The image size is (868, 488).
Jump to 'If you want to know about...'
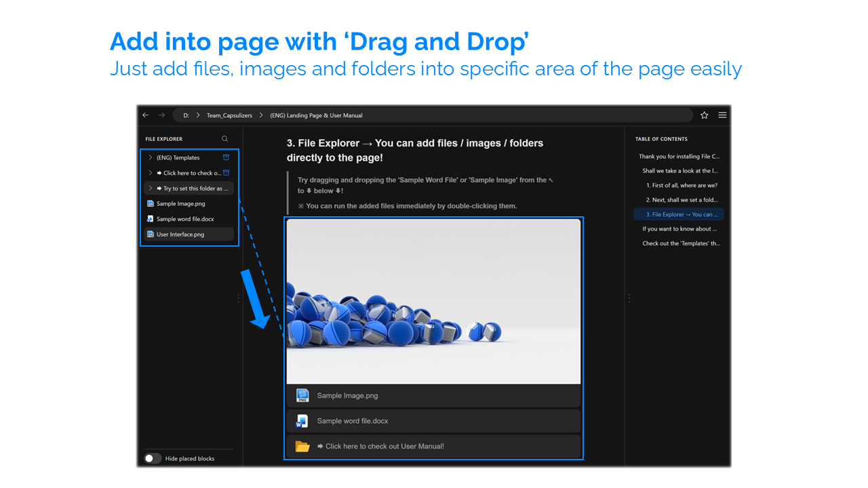coord(680,229)
